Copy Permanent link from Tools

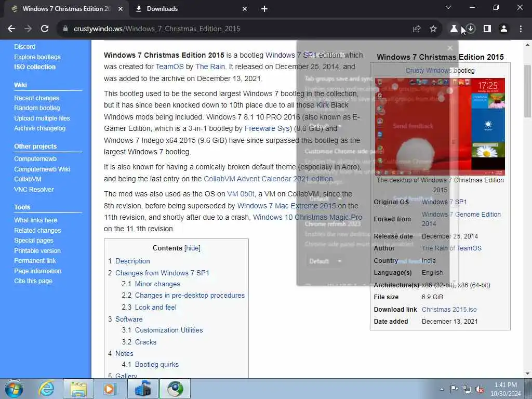(x=35, y=261)
